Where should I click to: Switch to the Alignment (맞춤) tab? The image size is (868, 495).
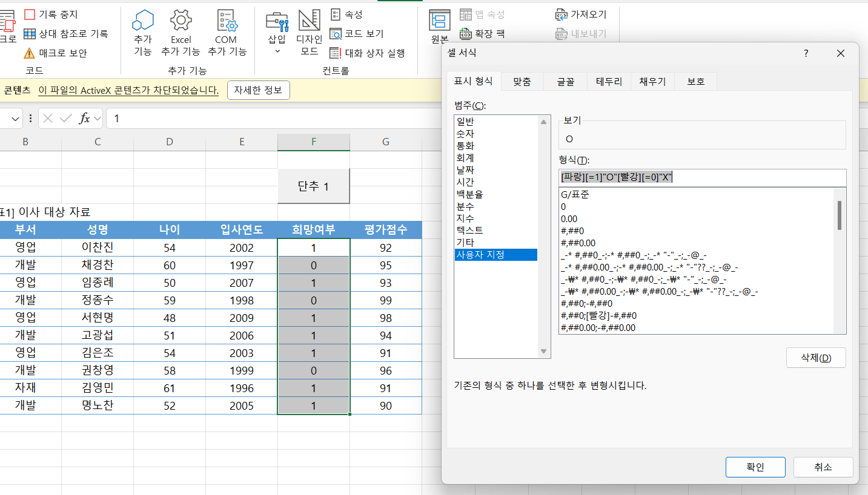click(x=522, y=82)
